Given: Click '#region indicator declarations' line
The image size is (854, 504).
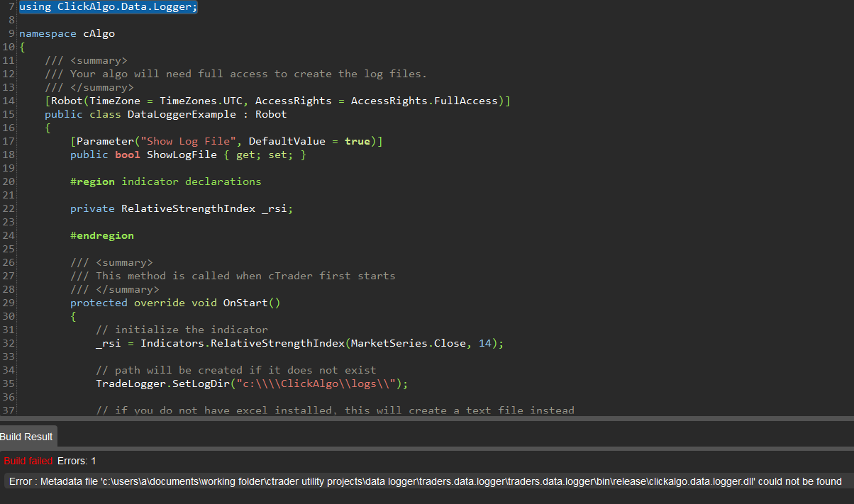Looking at the screenshot, I should [x=165, y=181].
